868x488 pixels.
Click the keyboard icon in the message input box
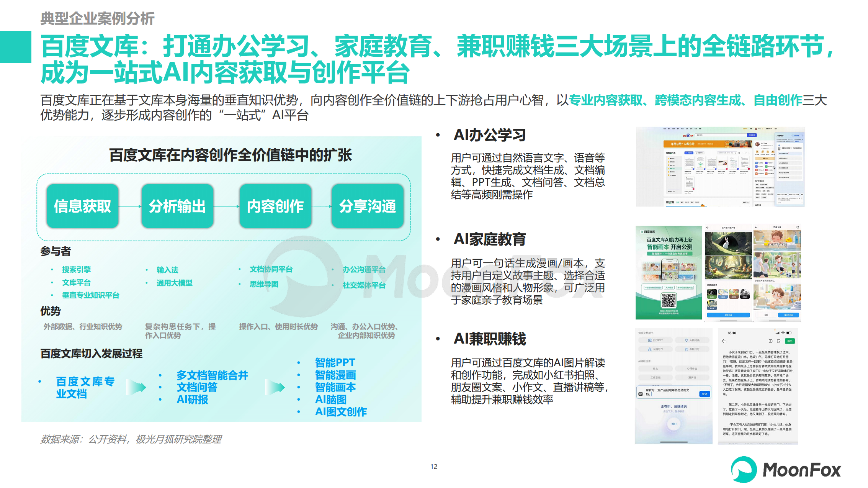pos(641,394)
